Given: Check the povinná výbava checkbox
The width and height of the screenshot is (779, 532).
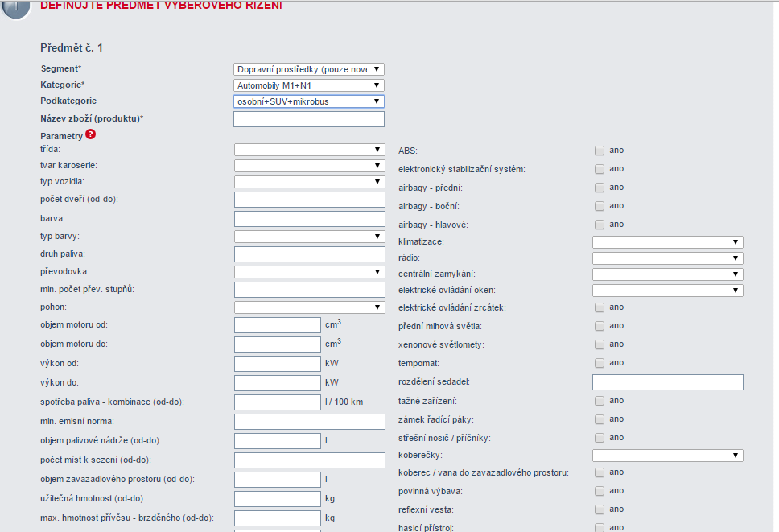Looking at the screenshot, I should pyautogui.click(x=600, y=491).
